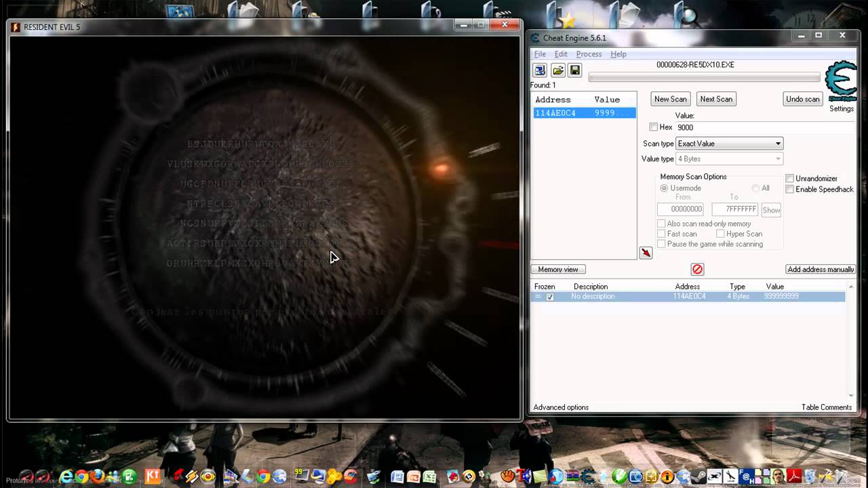Screen dimensions: 868x488
Task: Open Winamp lightning bolt taskbar icon
Action: tap(191, 476)
